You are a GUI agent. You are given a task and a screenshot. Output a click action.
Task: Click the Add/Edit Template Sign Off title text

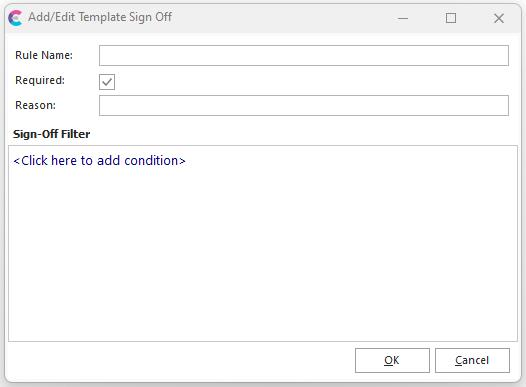point(100,17)
